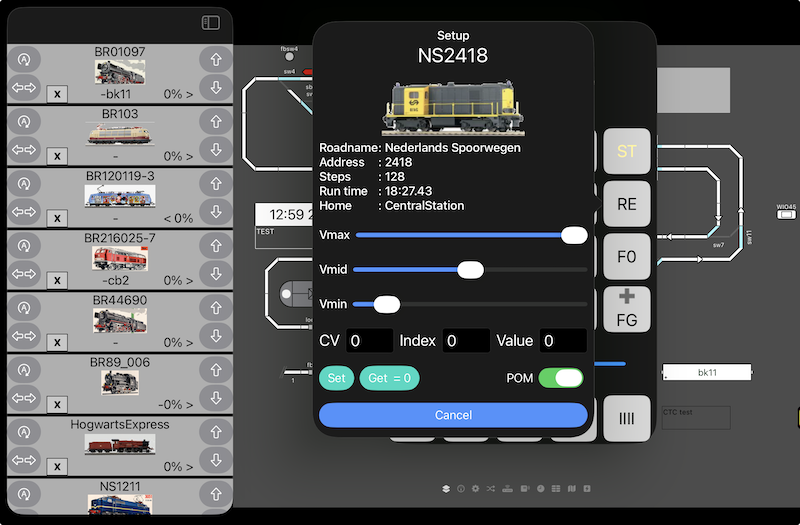Toggle the POM switch off
This screenshot has height=525, width=800.
pos(560,378)
